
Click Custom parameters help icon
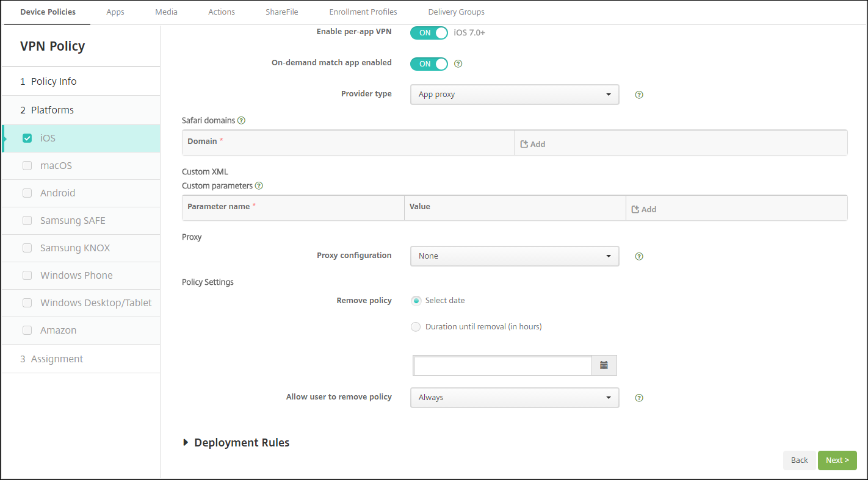259,186
